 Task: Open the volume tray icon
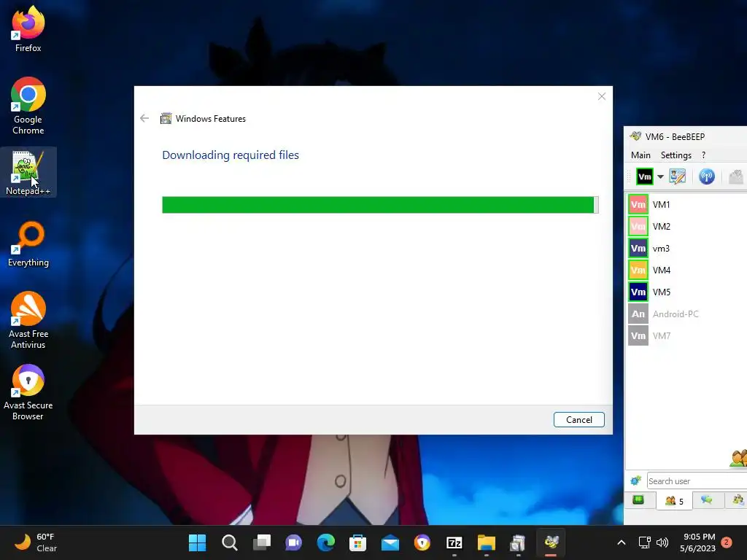tap(662, 542)
